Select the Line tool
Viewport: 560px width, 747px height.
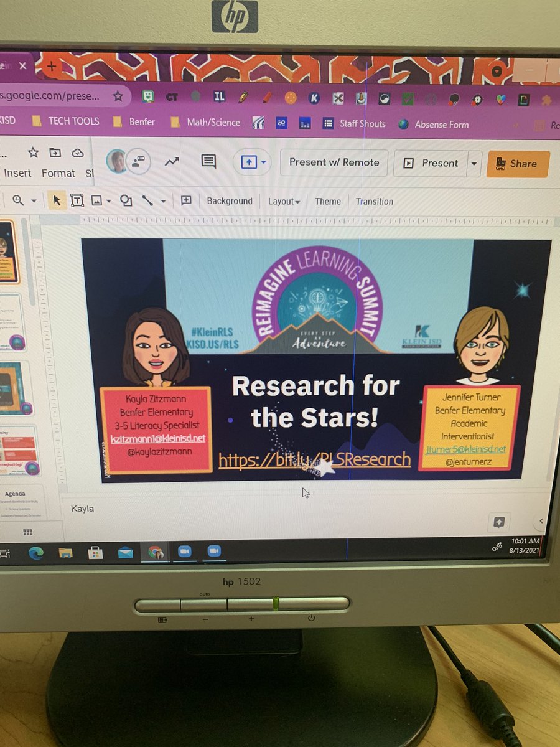pos(147,200)
